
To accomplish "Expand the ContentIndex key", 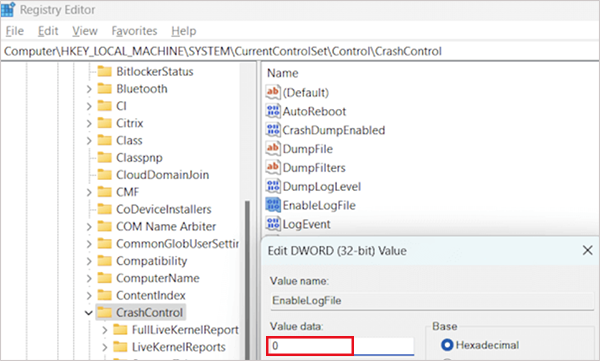I will 89,296.
